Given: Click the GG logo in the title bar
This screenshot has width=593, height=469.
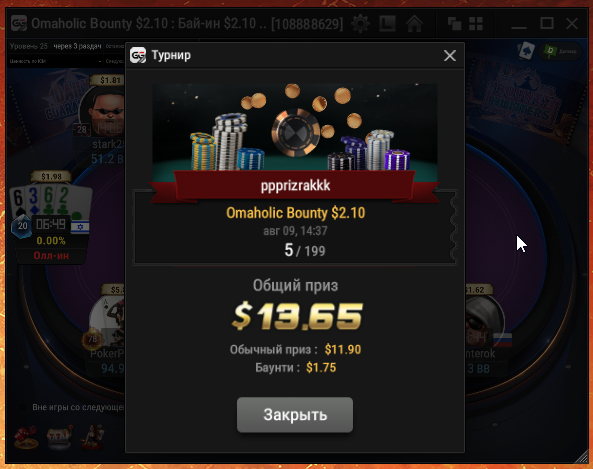Looking at the screenshot, I should coord(19,23).
